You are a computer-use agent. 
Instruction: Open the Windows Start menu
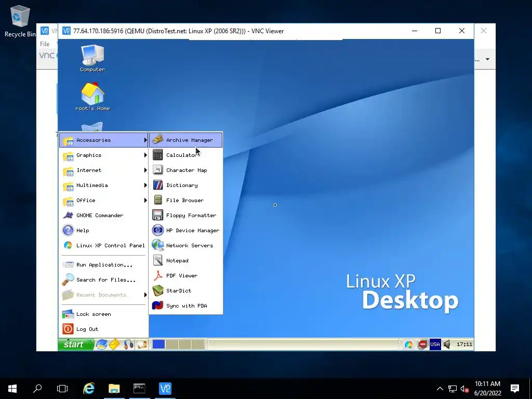coord(12,389)
